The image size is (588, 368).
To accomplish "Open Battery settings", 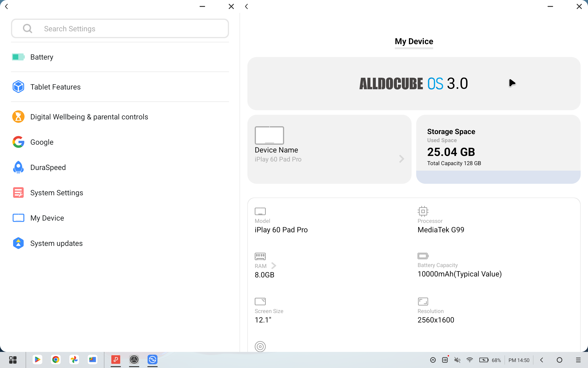I will pos(120,57).
